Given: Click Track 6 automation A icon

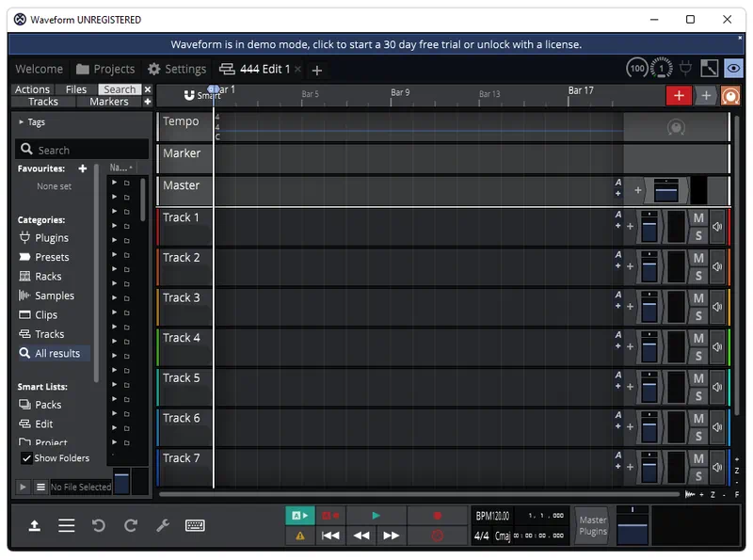Looking at the screenshot, I should pos(618,415).
